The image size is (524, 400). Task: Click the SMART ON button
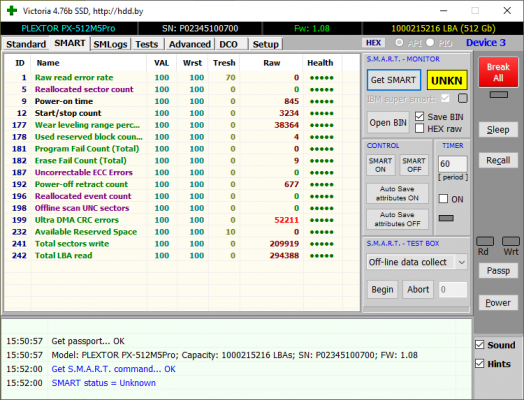380,165
